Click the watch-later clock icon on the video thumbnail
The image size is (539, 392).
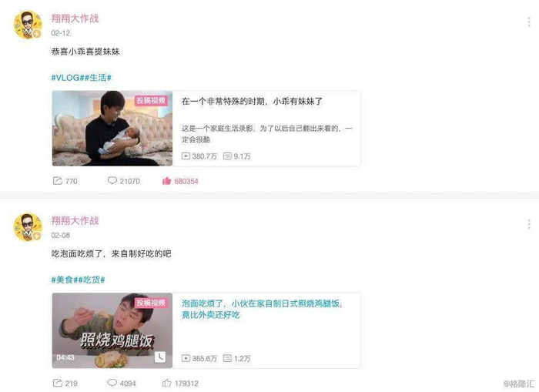(x=160, y=357)
